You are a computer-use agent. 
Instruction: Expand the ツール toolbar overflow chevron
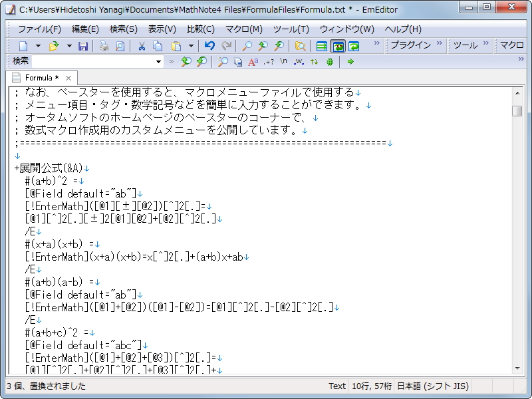486,43
